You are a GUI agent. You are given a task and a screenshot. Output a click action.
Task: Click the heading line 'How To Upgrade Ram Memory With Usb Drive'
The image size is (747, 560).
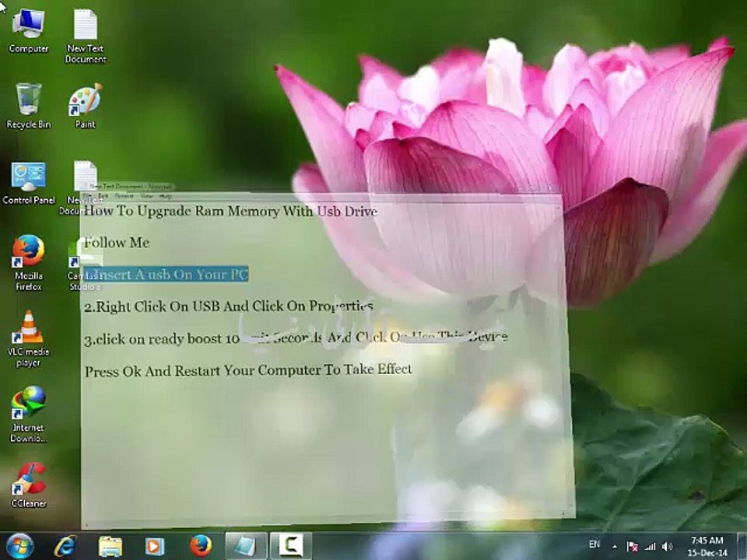[230, 211]
